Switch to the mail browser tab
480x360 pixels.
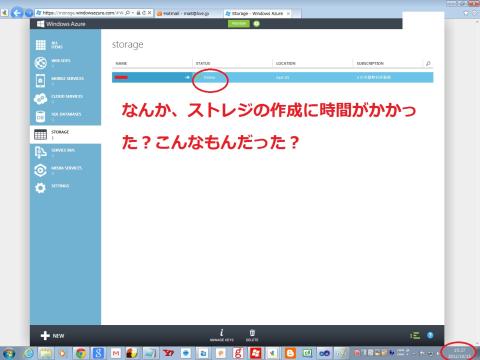pyautogui.click(x=187, y=13)
